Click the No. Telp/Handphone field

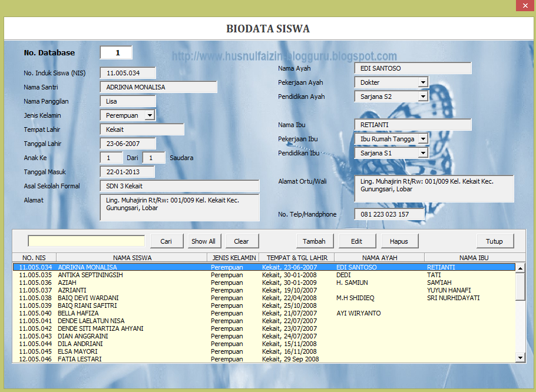pos(389,214)
